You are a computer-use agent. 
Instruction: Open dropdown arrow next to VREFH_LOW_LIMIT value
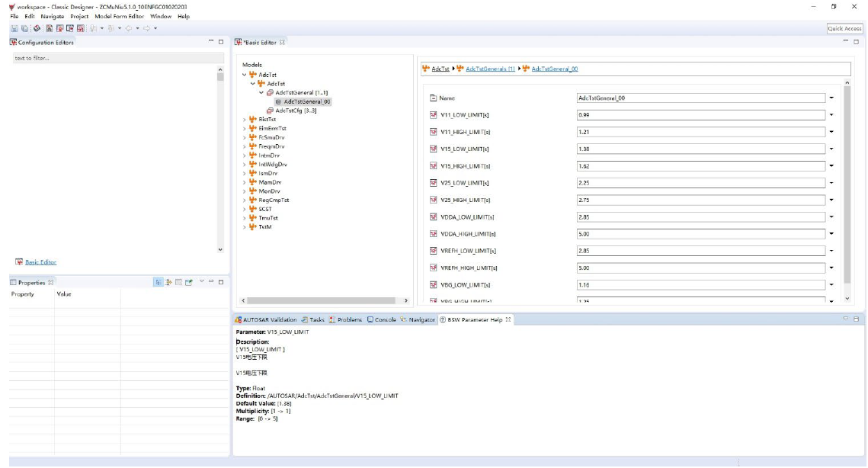click(x=831, y=251)
